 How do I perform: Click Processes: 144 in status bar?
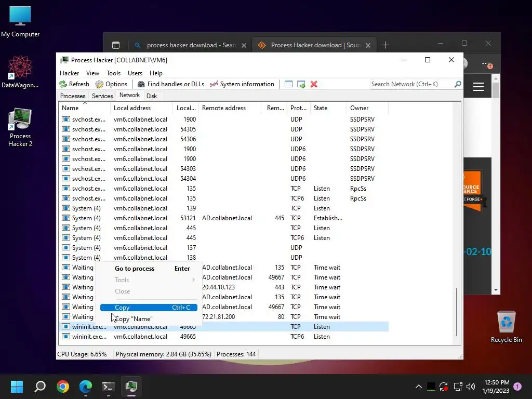point(236,354)
